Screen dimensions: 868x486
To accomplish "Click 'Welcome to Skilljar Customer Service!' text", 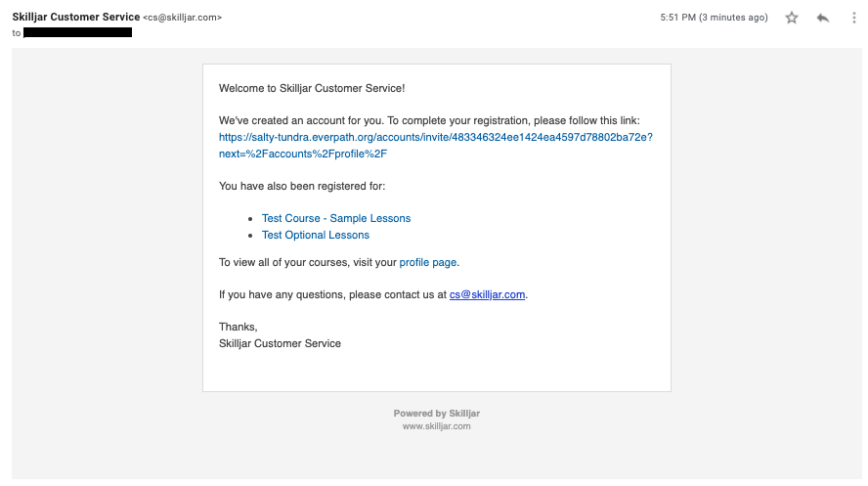I will click(x=312, y=89).
